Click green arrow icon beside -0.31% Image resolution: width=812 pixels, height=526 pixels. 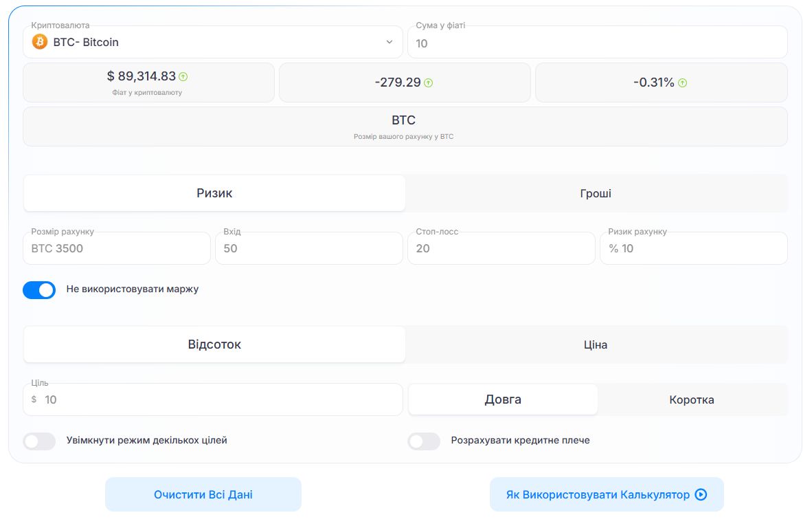tap(682, 83)
